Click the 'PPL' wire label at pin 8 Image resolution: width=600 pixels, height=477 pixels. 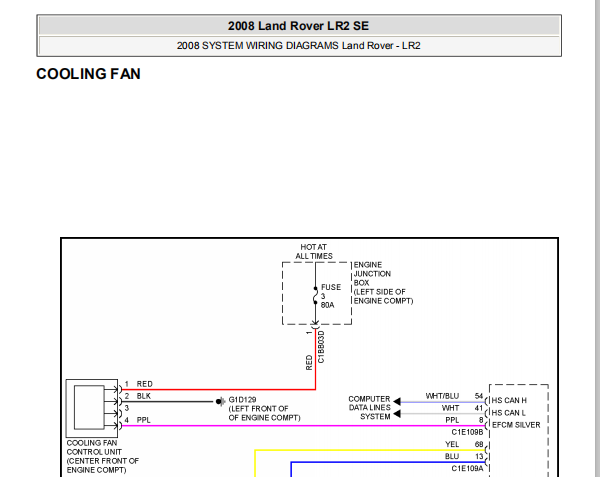[x=452, y=420]
